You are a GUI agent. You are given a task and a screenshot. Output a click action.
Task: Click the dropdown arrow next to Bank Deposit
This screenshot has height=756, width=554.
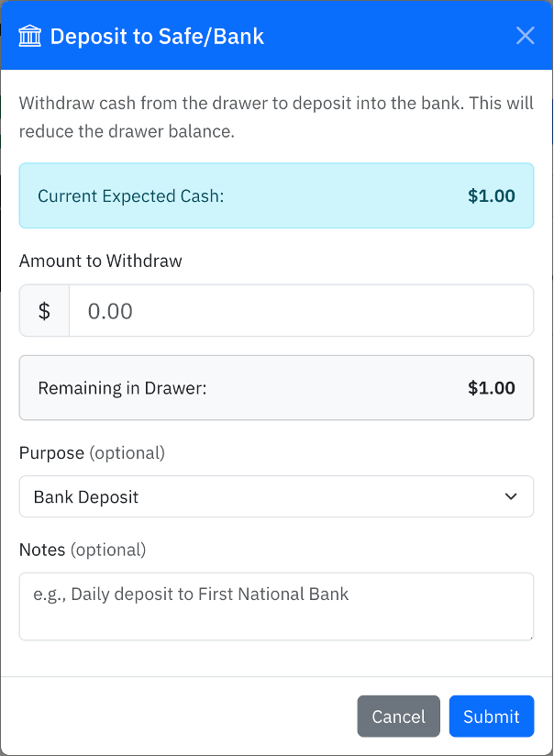coord(512,495)
